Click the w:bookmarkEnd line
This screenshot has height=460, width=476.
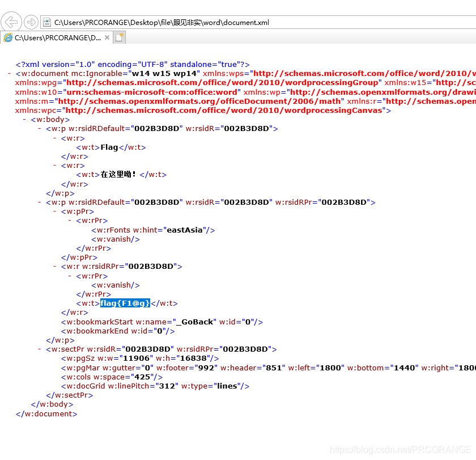118,331
